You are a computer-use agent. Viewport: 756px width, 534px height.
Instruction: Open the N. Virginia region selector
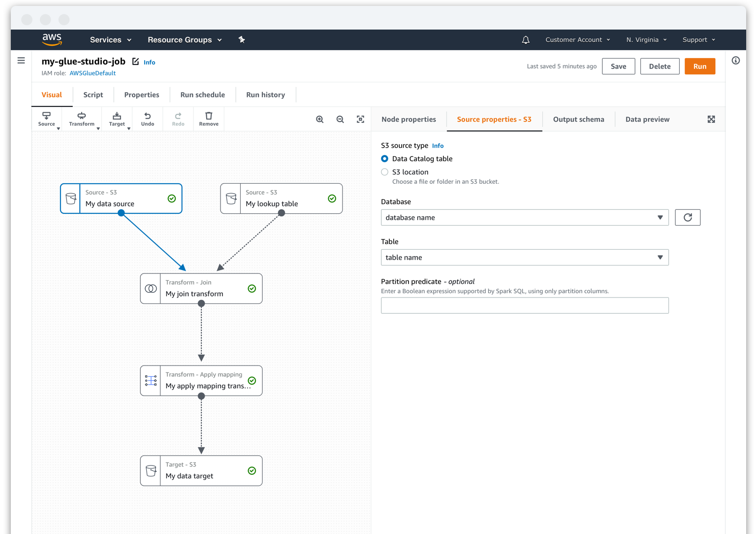647,40
